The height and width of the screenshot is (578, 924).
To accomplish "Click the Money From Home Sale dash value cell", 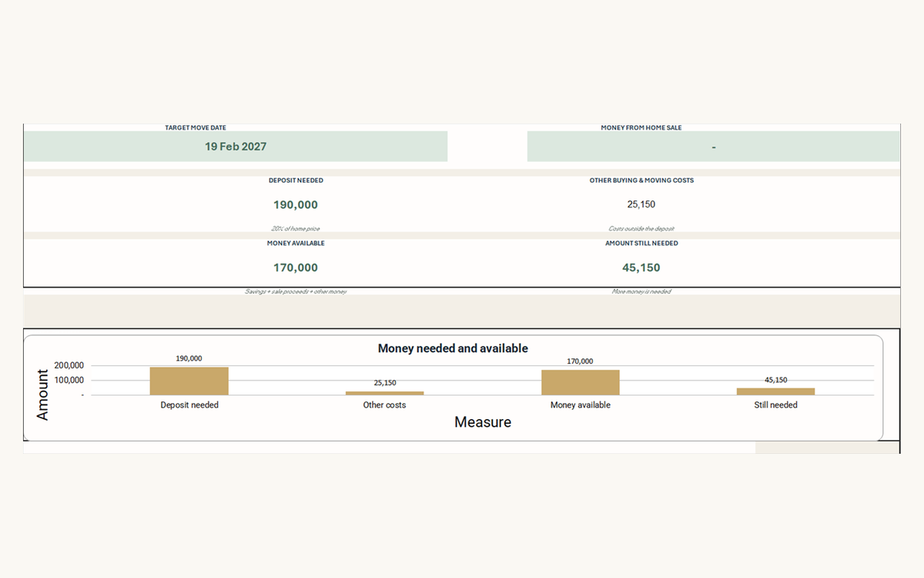I will (713, 146).
